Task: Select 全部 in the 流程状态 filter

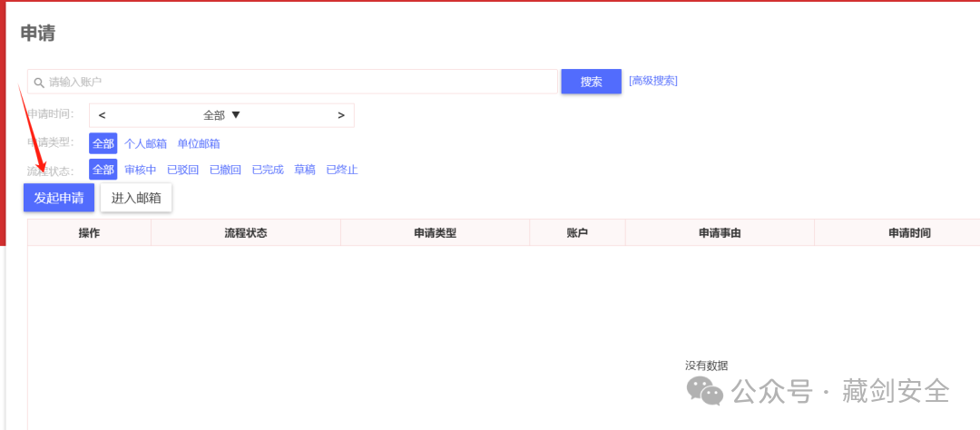Action: point(103,170)
